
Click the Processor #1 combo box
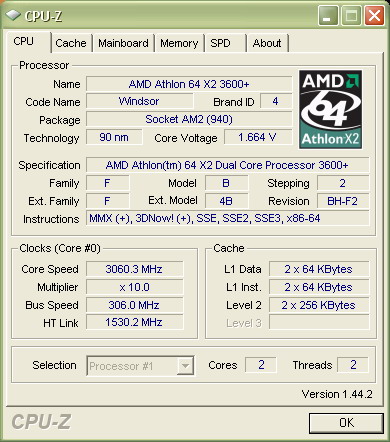click(140, 366)
